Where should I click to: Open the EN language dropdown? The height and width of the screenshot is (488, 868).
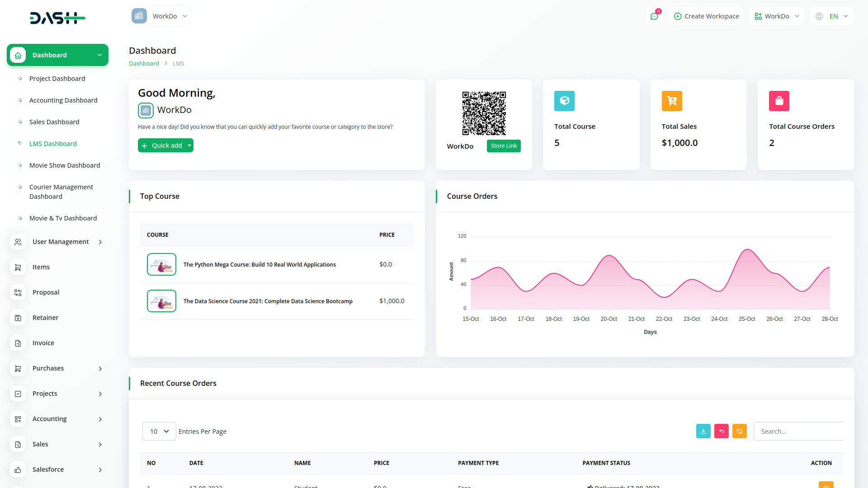click(832, 16)
